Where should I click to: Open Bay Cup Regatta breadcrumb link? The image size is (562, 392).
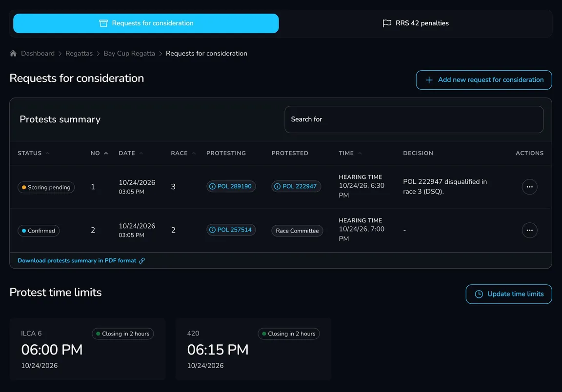(129, 54)
